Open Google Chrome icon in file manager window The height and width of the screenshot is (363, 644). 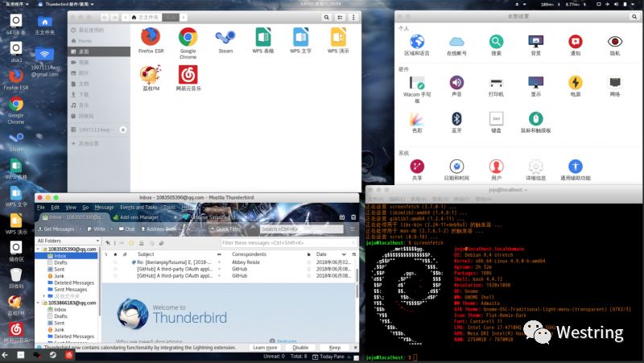click(188, 43)
